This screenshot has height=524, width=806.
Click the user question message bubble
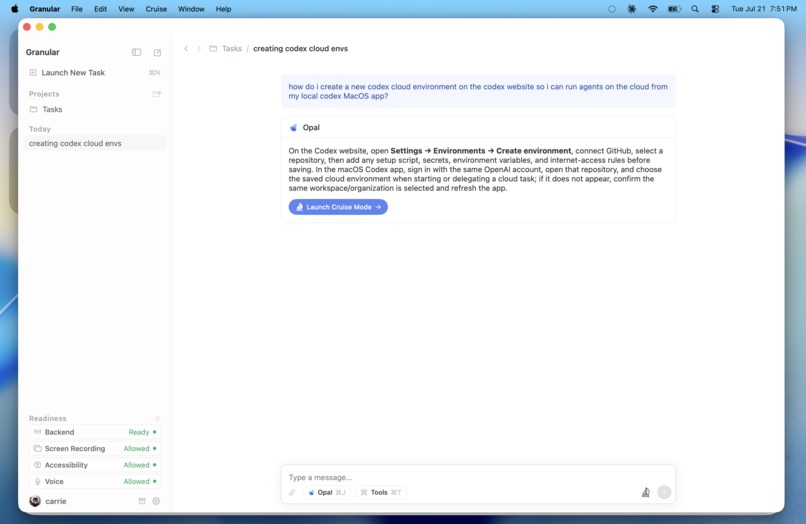(x=478, y=91)
